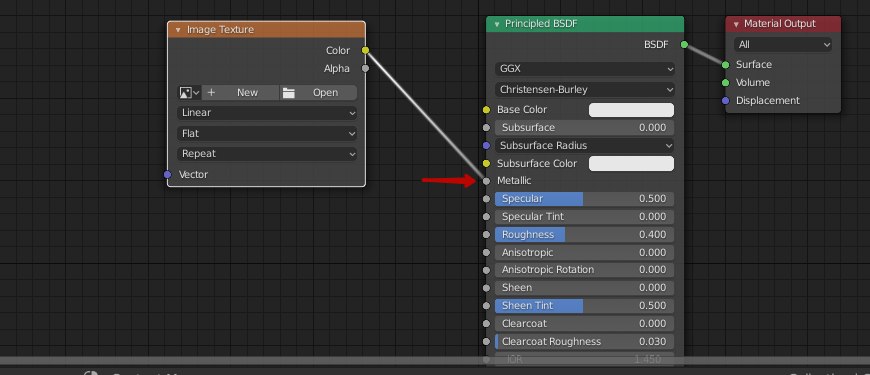Open the Repeat extension dropdown
870x375 pixels.
267,154
